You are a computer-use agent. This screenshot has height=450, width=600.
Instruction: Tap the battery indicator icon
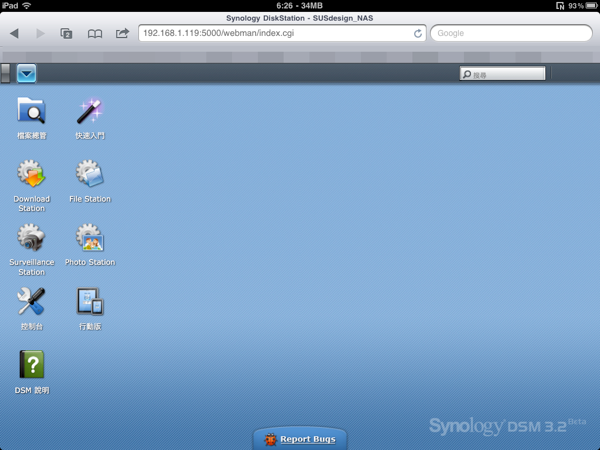coord(591,5)
